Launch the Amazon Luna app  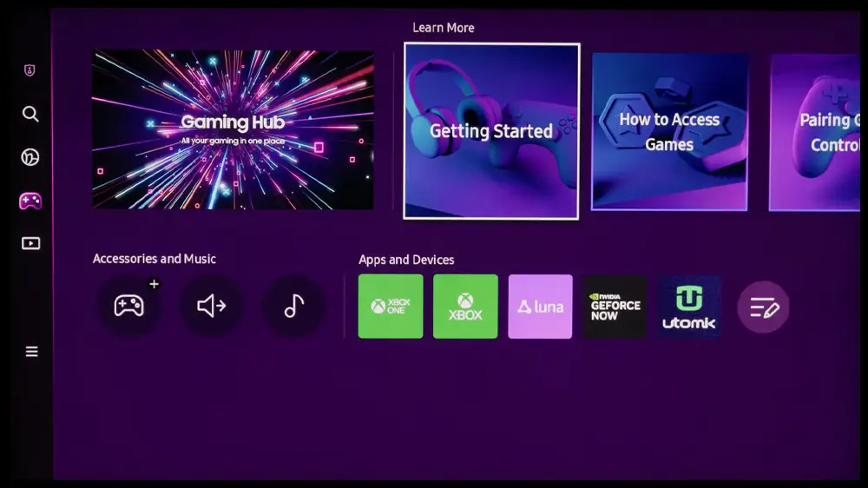[540, 307]
